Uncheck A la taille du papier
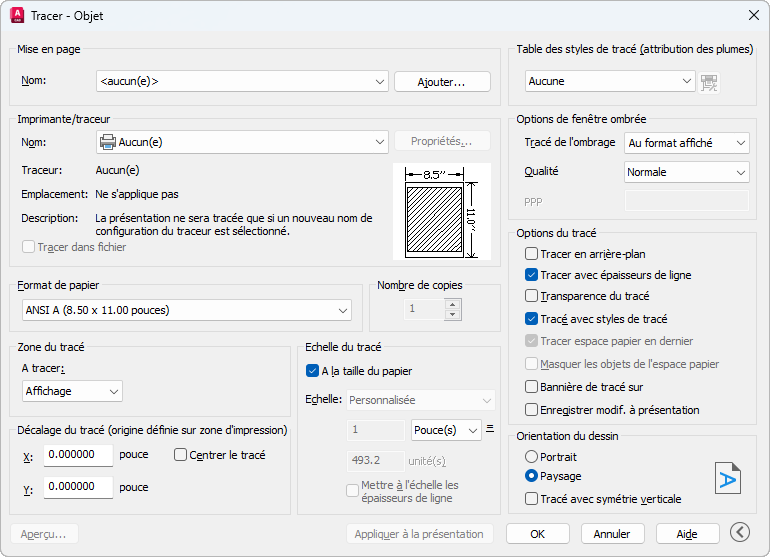The height and width of the screenshot is (557, 770). click(x=313, y=371)
